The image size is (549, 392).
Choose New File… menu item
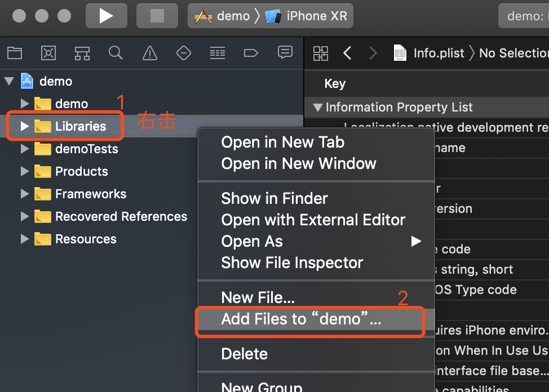[316, 297]
